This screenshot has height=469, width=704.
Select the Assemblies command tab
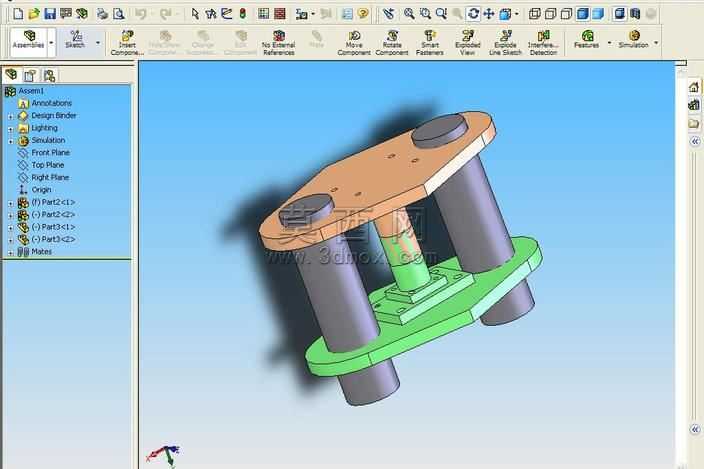(28, 42)
